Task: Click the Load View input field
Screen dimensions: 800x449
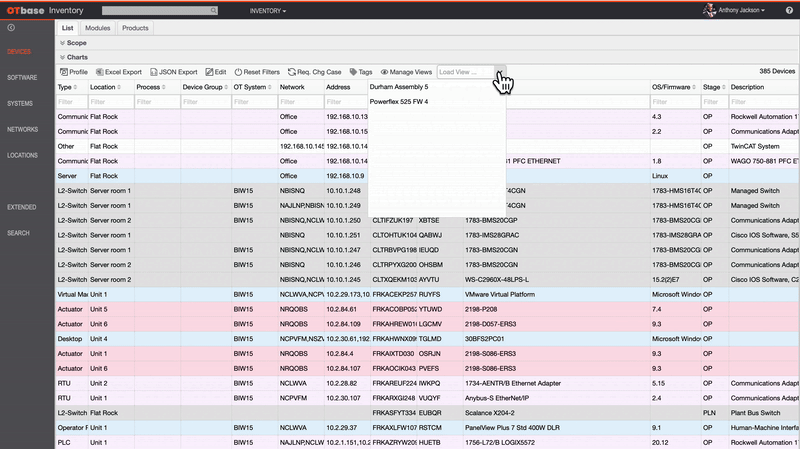Action: click(x=466, y=72)
